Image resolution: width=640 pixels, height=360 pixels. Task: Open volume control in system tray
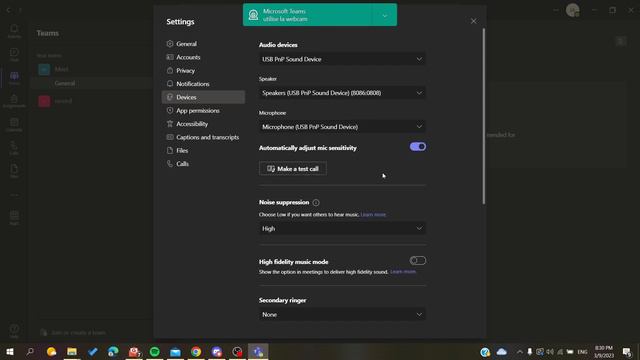click(550, 351)
